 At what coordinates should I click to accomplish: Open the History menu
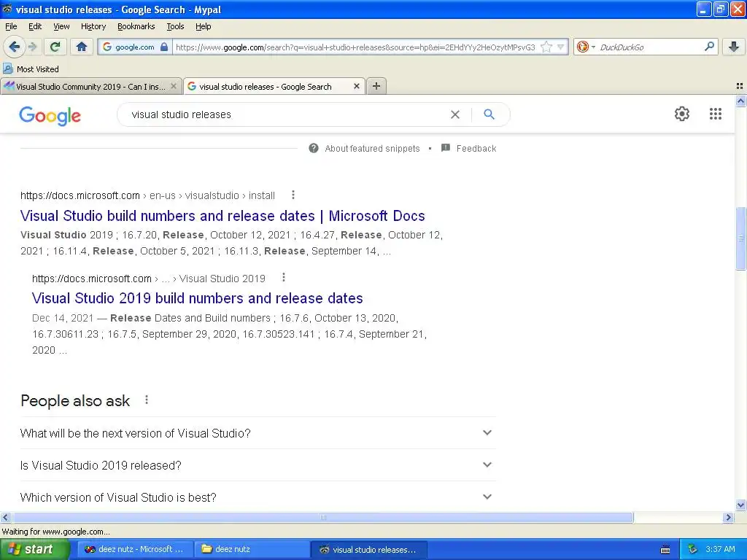point(93,26)
